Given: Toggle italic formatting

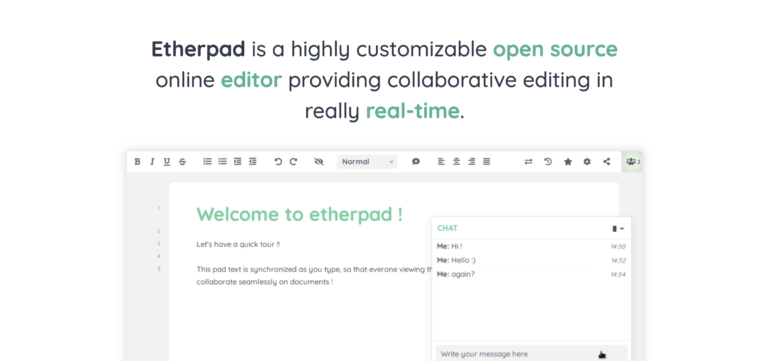Looking at the screenshot, I should click(152, 162).
